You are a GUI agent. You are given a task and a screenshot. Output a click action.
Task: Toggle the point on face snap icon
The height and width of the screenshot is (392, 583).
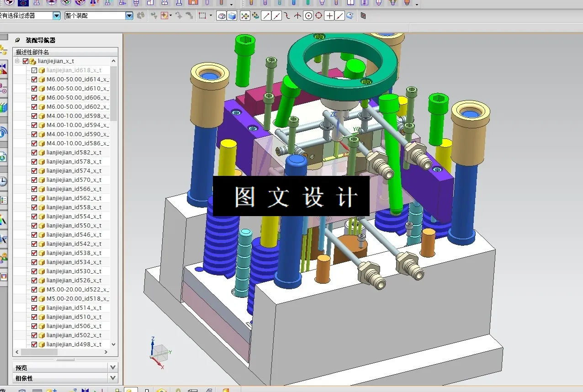(x=350, y=16)
